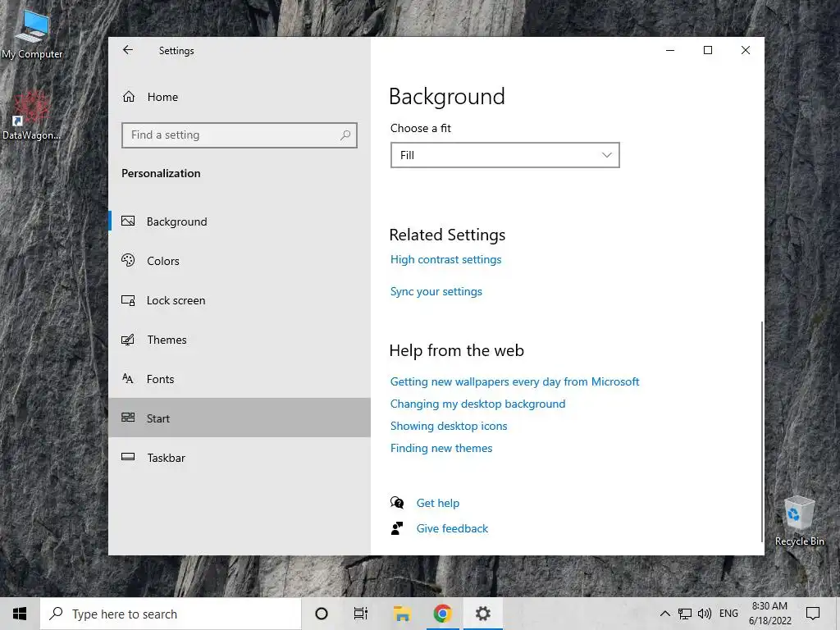Viewport: 840px width, 630px height.
Task: Click the Settings page vertical scrollbar
Action: pyautogui.click(x=761, y=431)
